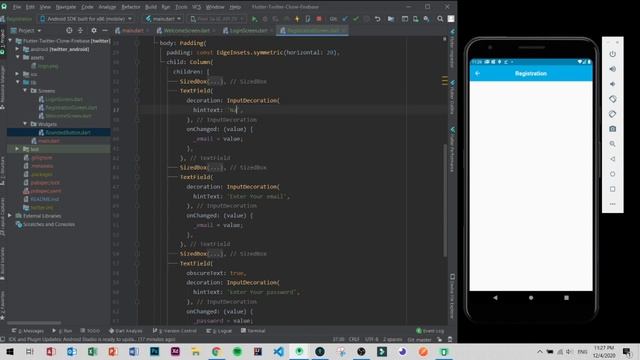Open the Logcat tool window
The image size is (640, 360).
coord(219,331)
